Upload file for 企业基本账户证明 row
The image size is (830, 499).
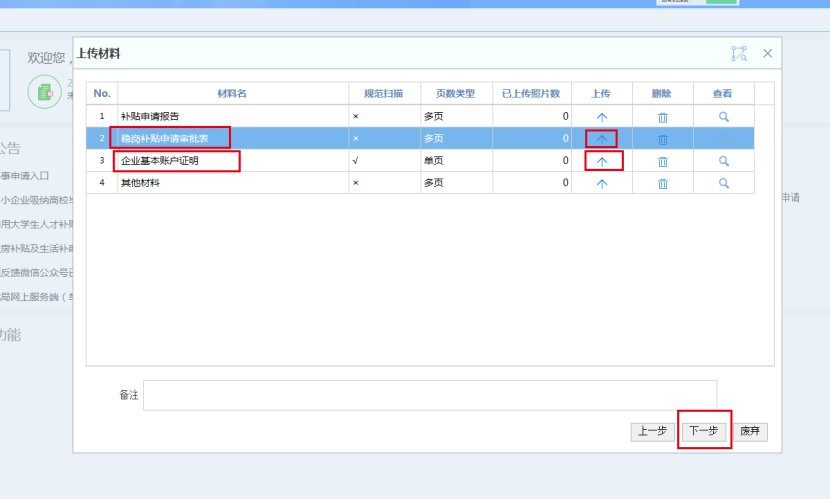[x=602, y=161]
